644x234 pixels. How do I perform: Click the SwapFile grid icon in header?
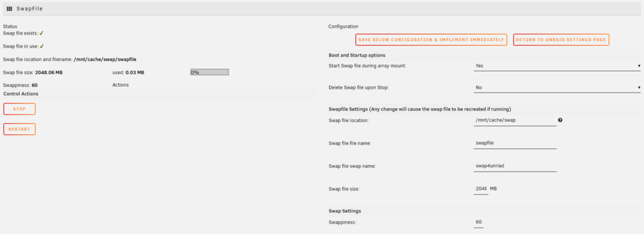(x=10, y=8)
